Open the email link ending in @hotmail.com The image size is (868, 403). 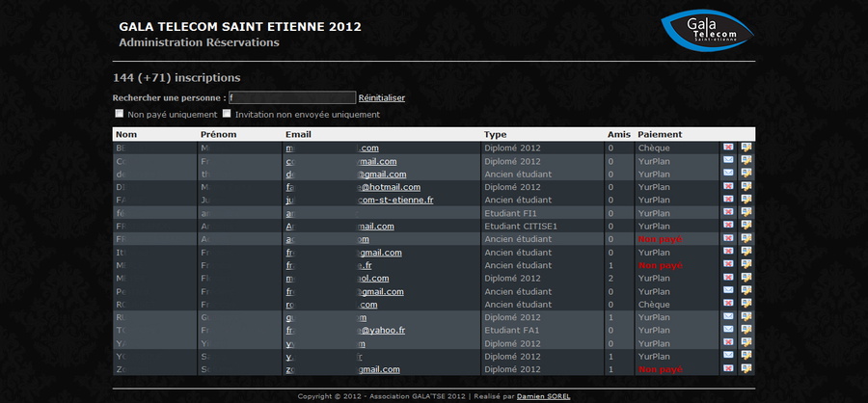click(353, 187)
